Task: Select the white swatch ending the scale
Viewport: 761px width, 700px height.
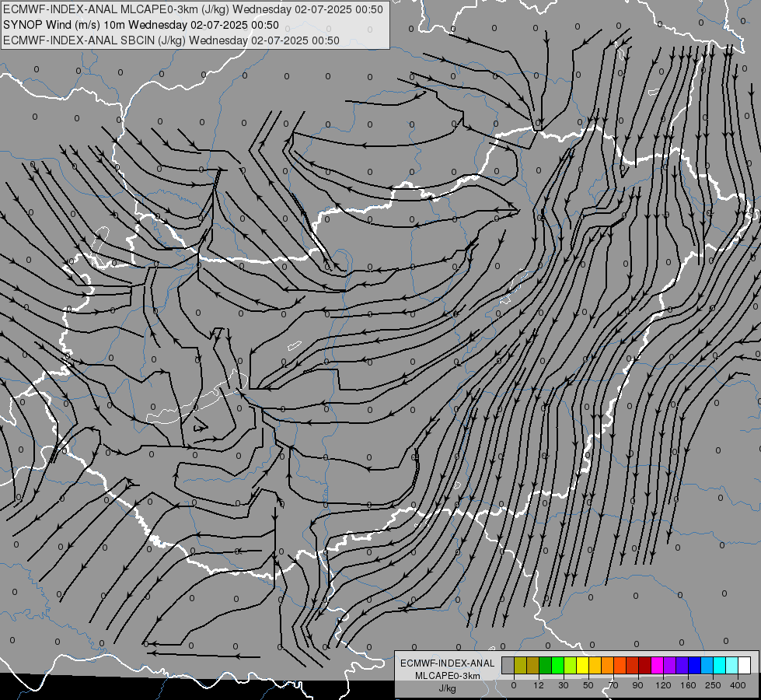Action: [745, 665]
